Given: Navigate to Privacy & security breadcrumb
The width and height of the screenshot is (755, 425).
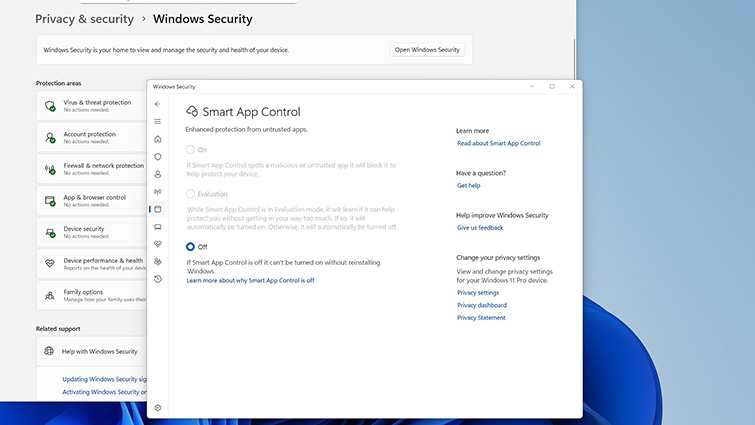Looking at the screenshot, I should pos(84,19).
